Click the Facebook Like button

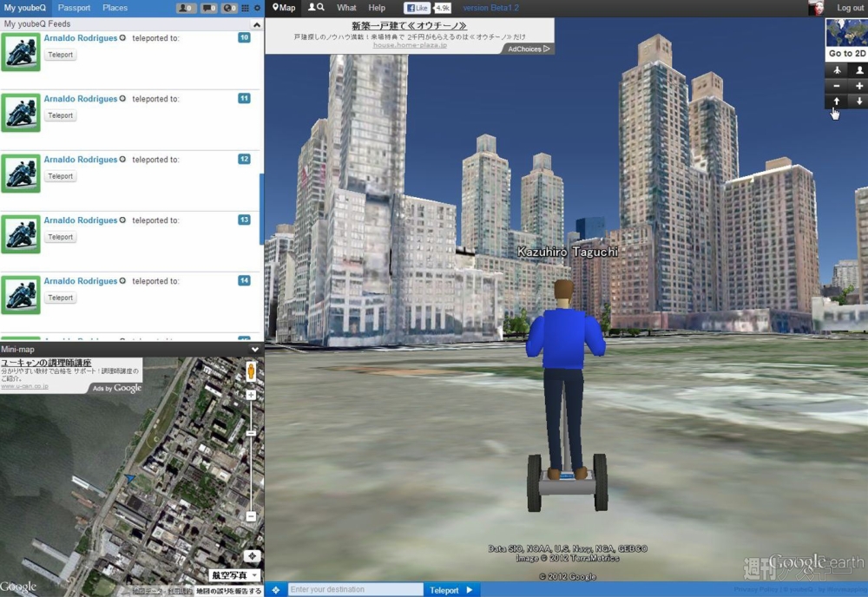(418, 8)
